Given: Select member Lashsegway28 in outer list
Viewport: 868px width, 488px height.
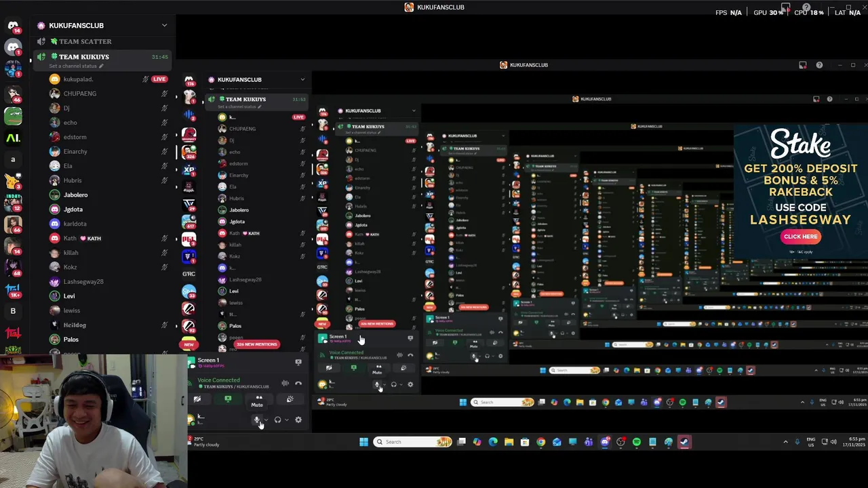Looking at the screenshot, I should point(83,281).
